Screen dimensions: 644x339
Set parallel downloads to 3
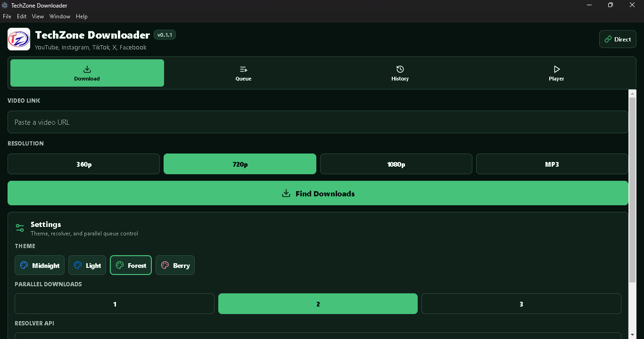click(521, 304)
